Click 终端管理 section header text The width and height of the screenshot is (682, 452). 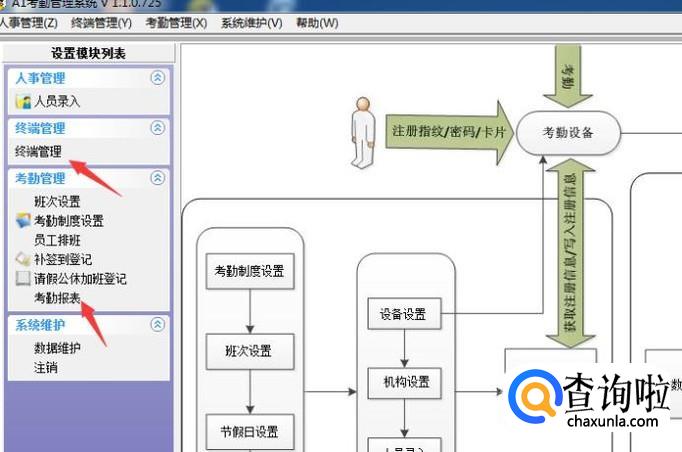(x=40, y=128)
